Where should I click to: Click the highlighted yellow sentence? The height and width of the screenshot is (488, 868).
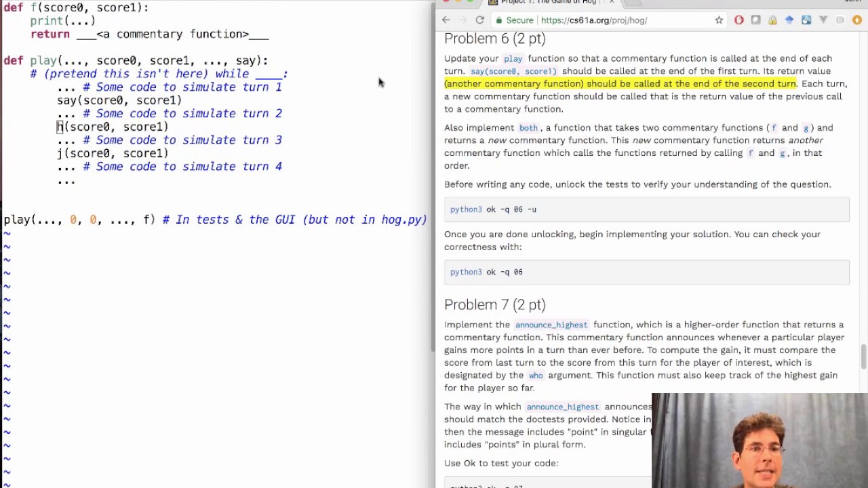(x=620, y=84)
